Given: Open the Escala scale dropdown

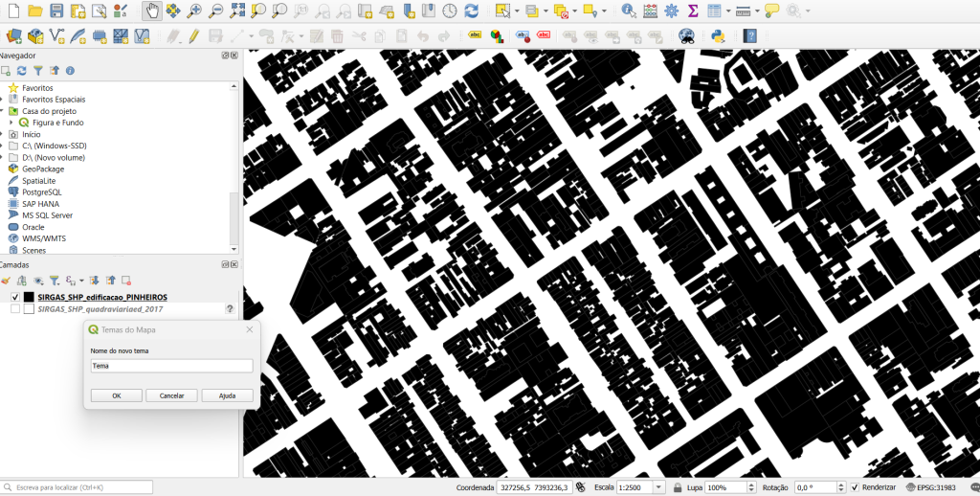Looking at the screenshot, I should (658, 487).
